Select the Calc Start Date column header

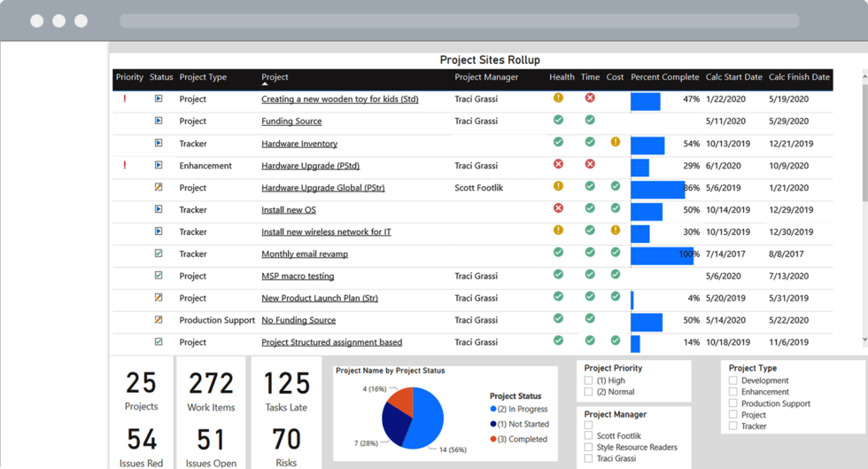[x=733, y=77]
